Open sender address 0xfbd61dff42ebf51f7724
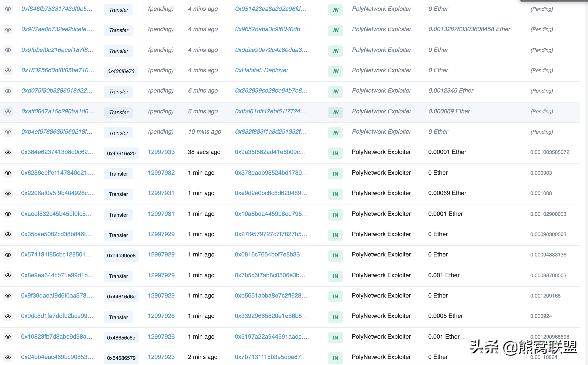Viewport: 588px width, 365px height. click(271, 111)
